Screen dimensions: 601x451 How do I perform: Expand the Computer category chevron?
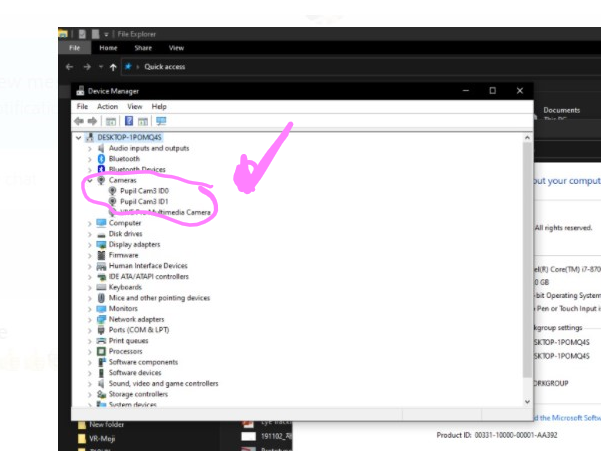(90, 223)
